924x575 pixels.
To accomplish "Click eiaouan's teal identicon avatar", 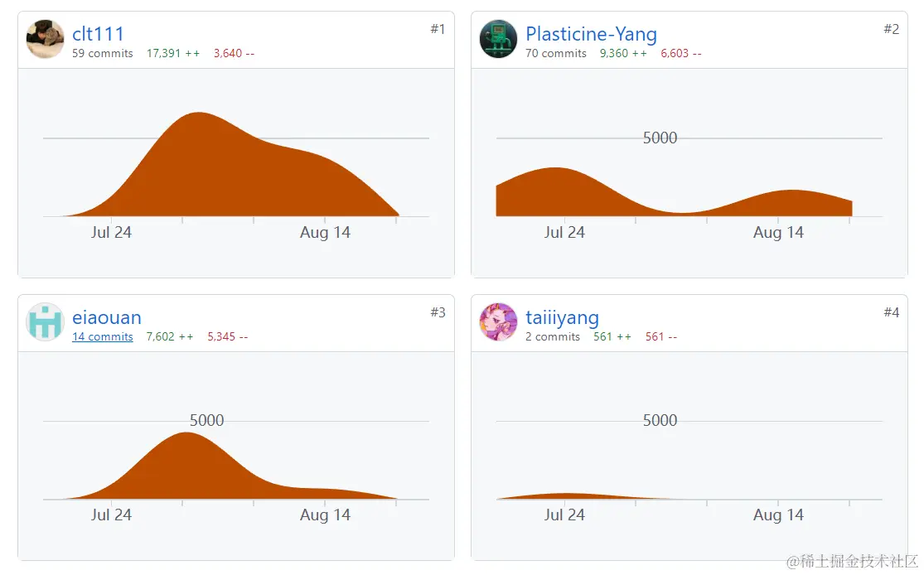I will point(45,321).
